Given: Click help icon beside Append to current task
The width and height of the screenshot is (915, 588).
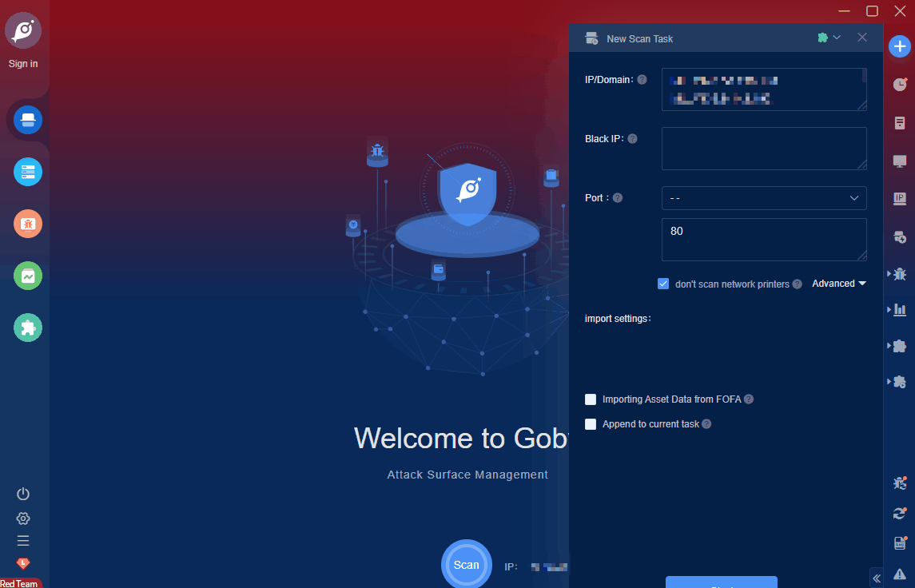Looking at the screenshot, I should click(x=706, y=424).
